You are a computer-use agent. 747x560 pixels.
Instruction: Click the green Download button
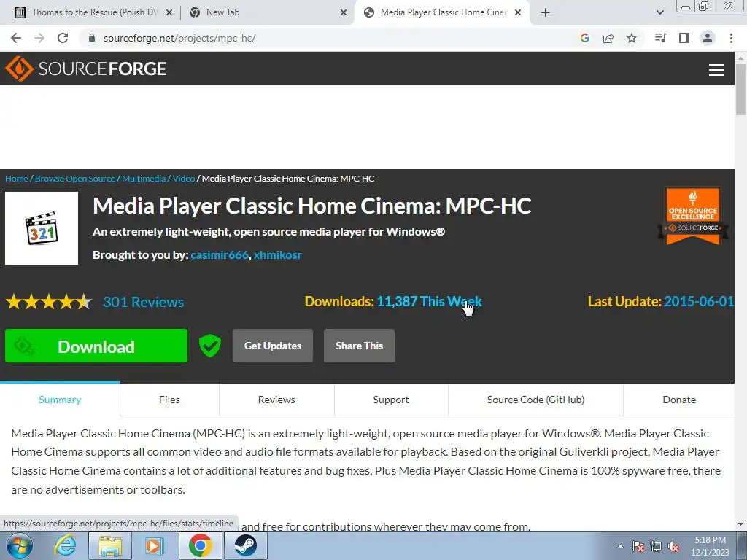96,346
